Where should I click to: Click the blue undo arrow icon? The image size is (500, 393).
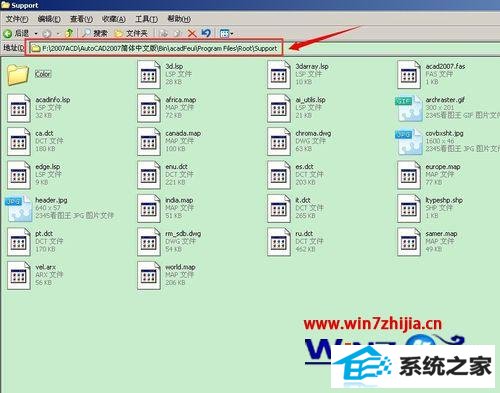tap(206, 33)
